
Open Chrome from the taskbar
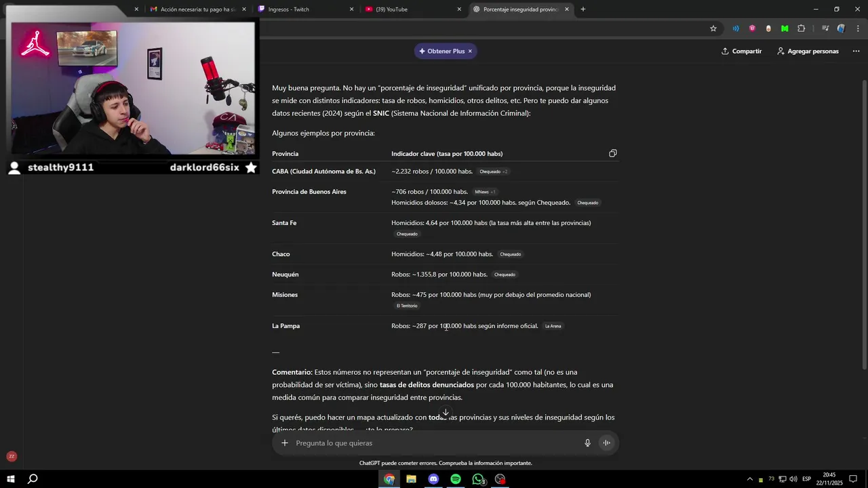(x=389, y=479)
